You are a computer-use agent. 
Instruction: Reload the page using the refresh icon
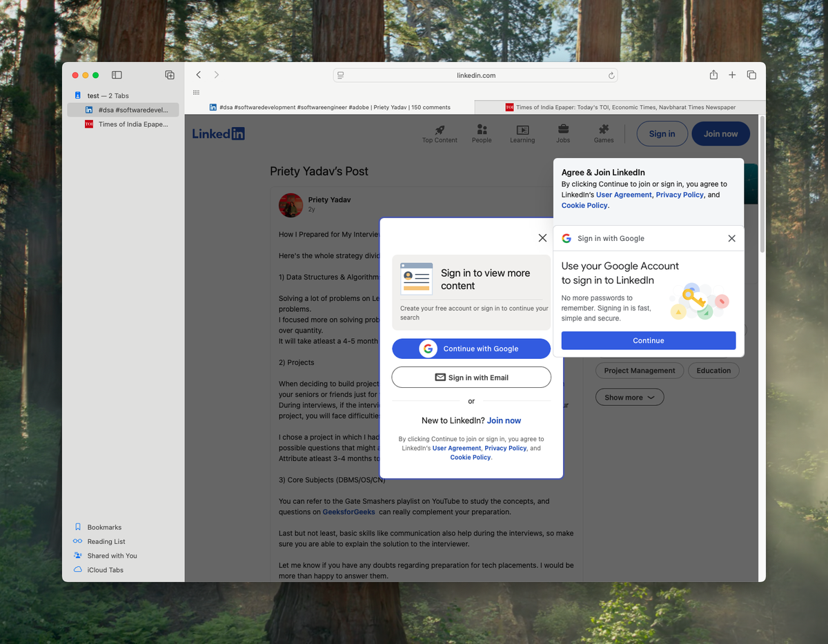point(611,75)
